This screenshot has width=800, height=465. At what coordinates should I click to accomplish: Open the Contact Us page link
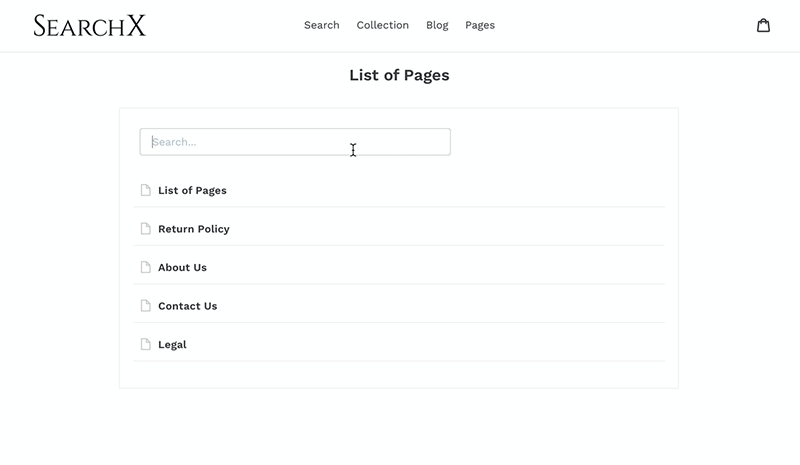187,306
